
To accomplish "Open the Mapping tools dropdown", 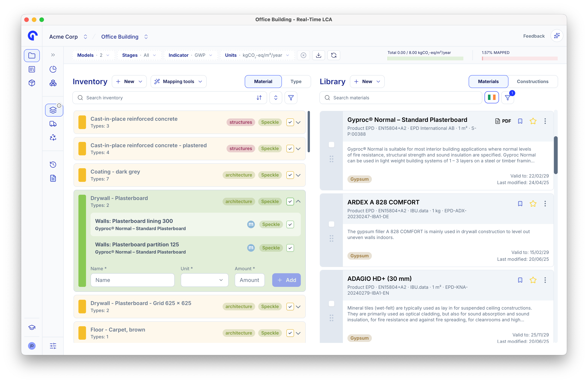I will (x=178, y=82).
